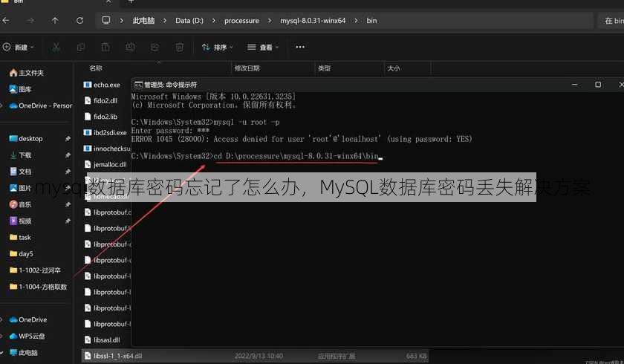Open the See more three-dots menu
This screenshot has height=364, width=624.
pos(300,47)
